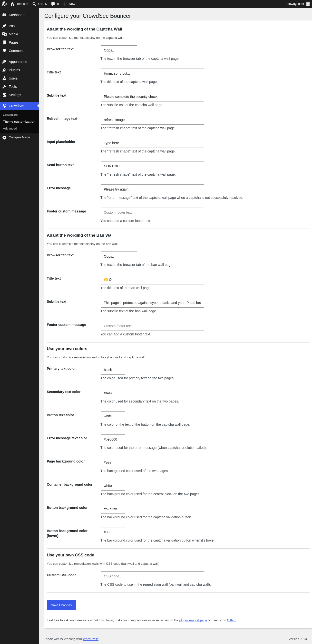Open the Github link
Image resolution: width=312 pixels, height=644 pixels.
pyautogui.click(x=232, y=620)
